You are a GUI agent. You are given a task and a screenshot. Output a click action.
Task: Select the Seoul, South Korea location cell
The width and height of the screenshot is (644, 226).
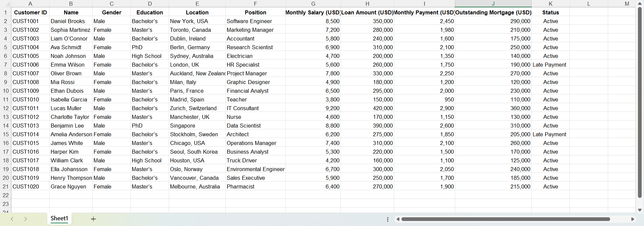197,152
